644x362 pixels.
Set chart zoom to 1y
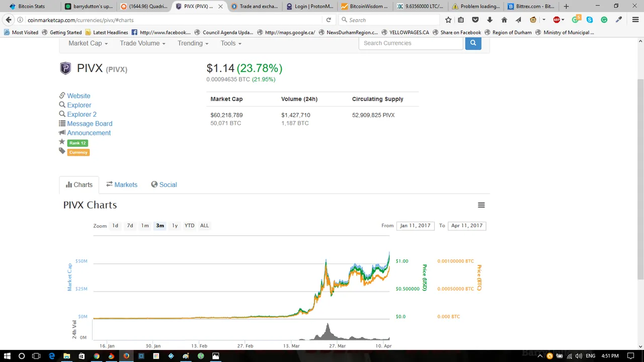pyautogui.click(x=175, y=226)
